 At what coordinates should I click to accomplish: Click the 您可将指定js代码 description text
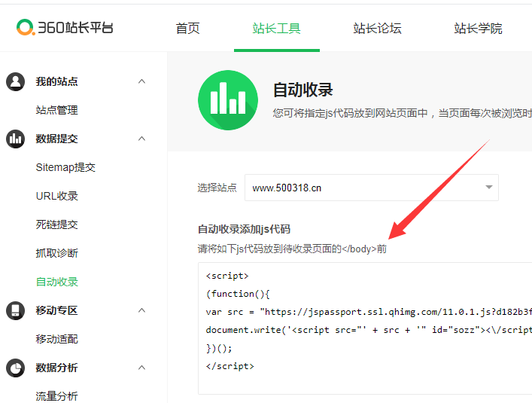(403, 113)
